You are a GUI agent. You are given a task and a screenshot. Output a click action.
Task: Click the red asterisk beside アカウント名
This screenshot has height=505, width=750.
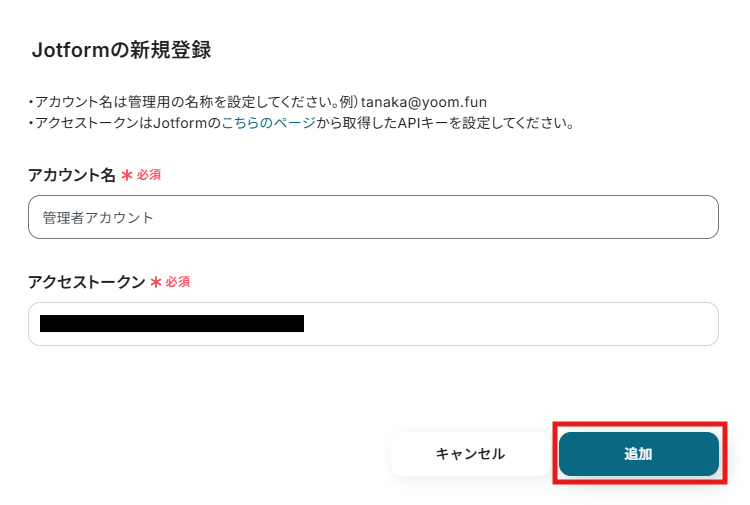pos(127,176)
